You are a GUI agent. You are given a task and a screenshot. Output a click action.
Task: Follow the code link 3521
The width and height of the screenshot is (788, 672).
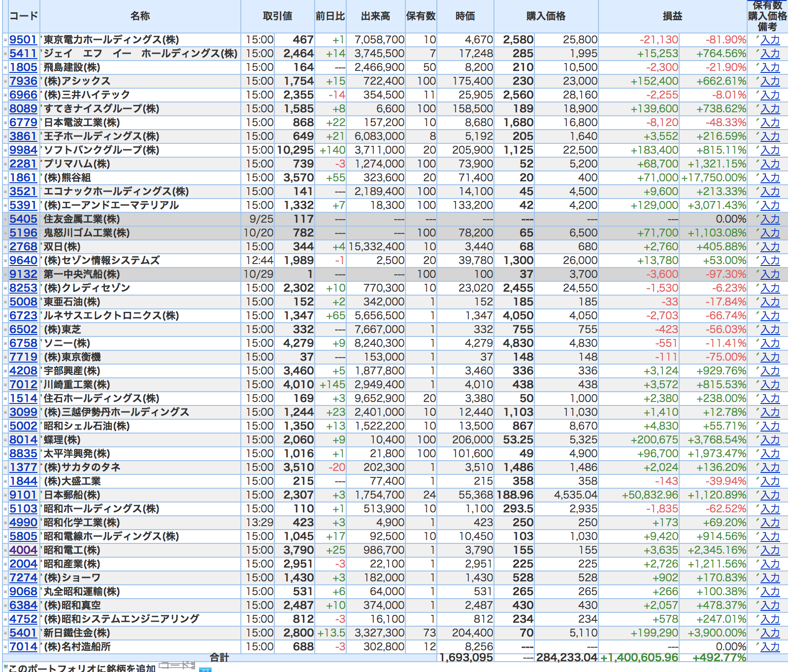click(23, 192)
